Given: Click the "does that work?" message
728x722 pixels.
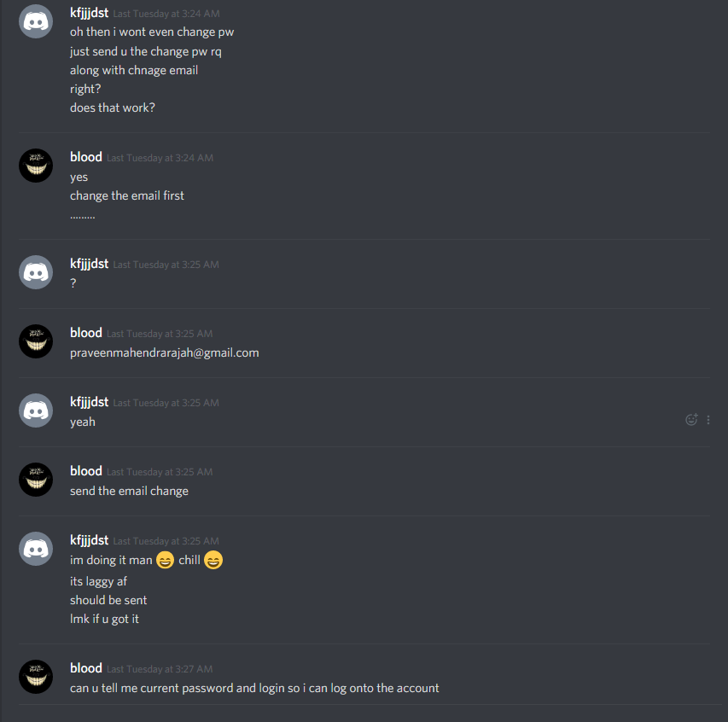Looking at the screenshot, I should point(113,108).
